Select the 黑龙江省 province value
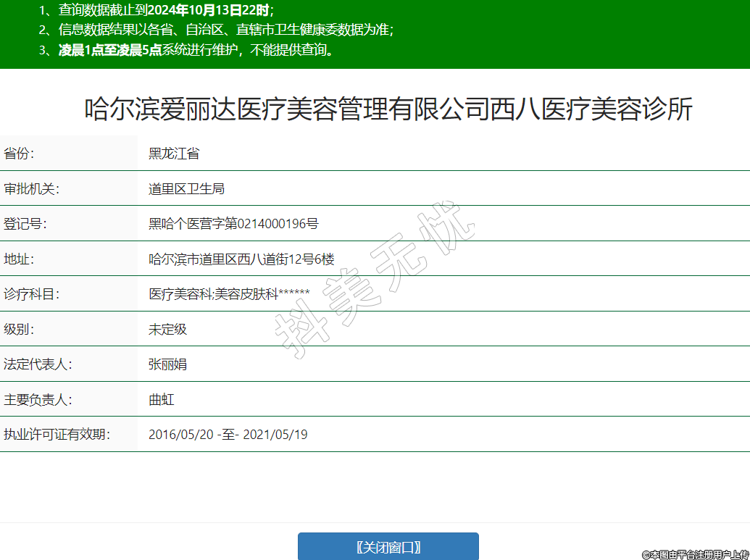This screenshot has height=560, width=750. coord(174,154)
